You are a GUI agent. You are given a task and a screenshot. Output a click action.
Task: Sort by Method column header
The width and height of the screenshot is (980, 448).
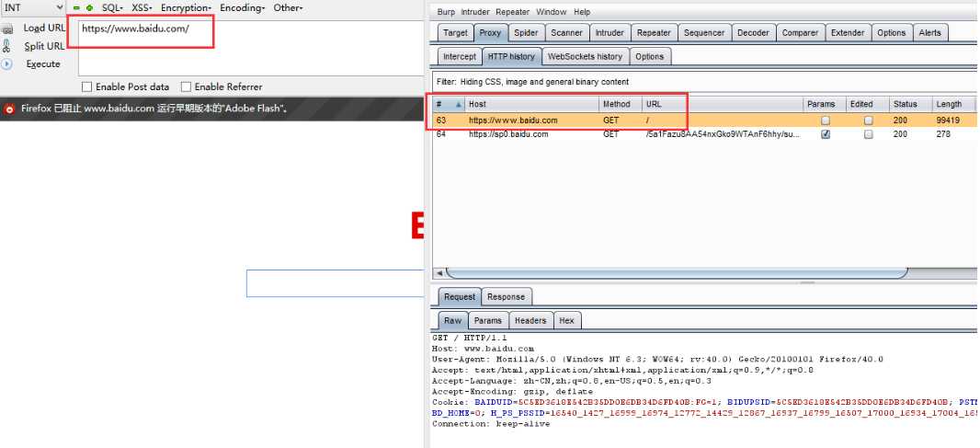pos(620,105)
